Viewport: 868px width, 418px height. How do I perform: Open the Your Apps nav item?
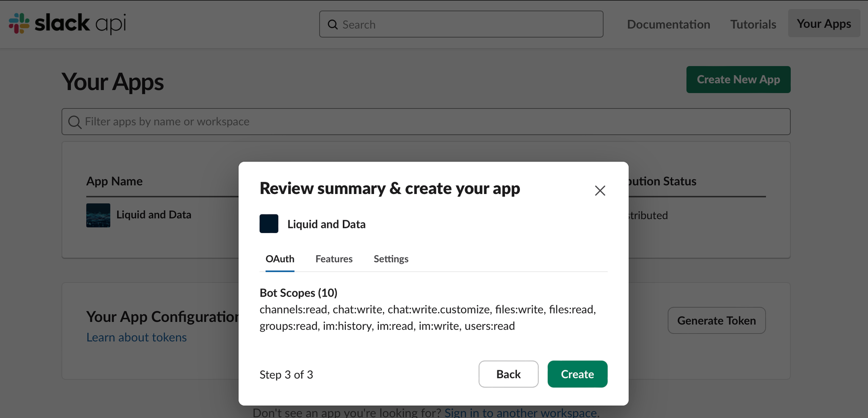pos(824,23)
